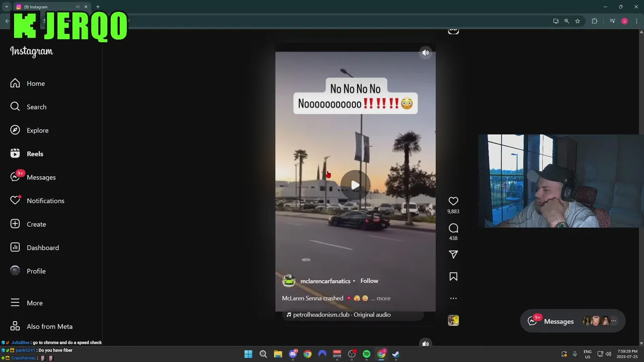This screenshot has height=362, width=644.
Task: Open the Home page from sidebar
Action: pyautogui.click(x=28, y=83)
